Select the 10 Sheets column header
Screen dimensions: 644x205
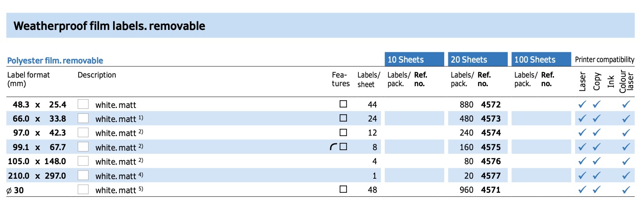point(414,59)
